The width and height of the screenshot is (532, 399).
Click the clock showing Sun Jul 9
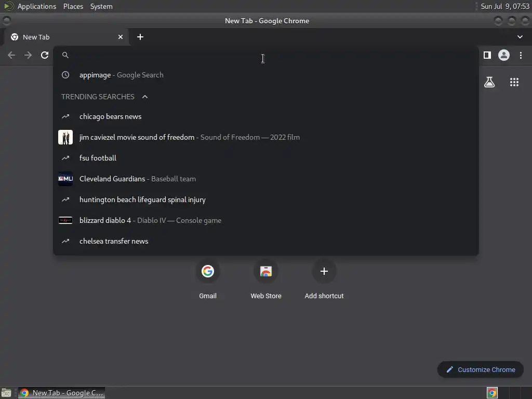505,6
